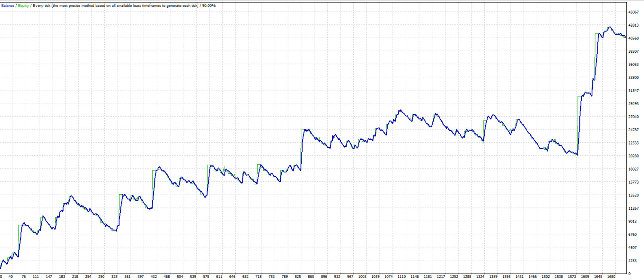Click trade number 646 on horizontal axis
This screenshot has width=644, height=280.
pyautogui.click(x=232, y=277)
